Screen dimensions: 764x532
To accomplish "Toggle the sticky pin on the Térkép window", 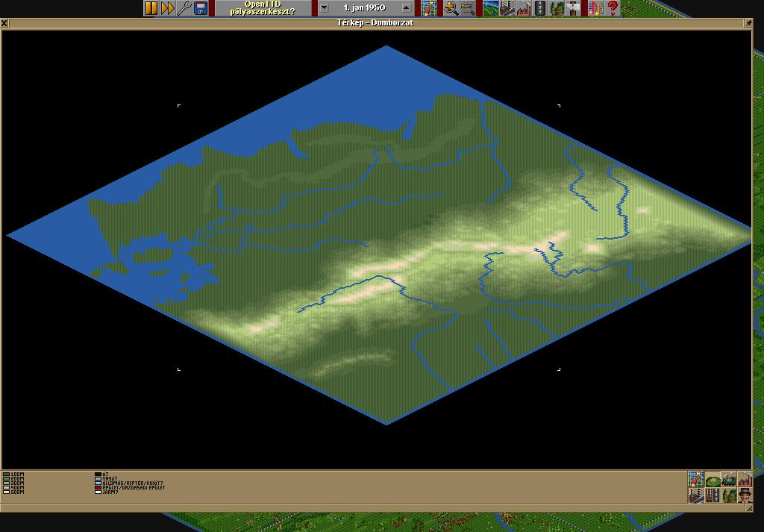I will click(x=749, y=23).
